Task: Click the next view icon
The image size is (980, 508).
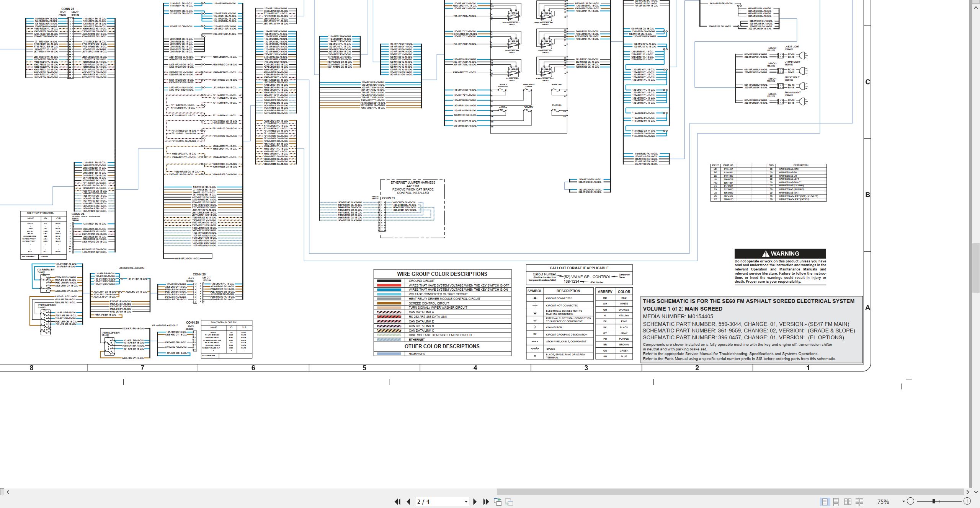Action: (x=509, y=501)
